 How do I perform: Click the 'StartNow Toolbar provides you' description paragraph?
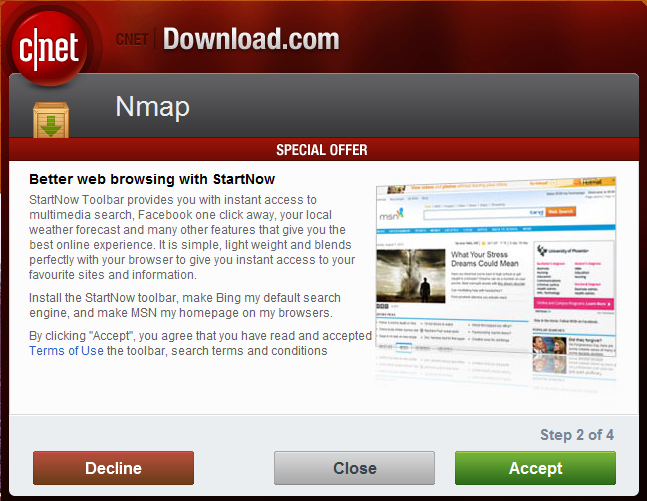(192, 237)
